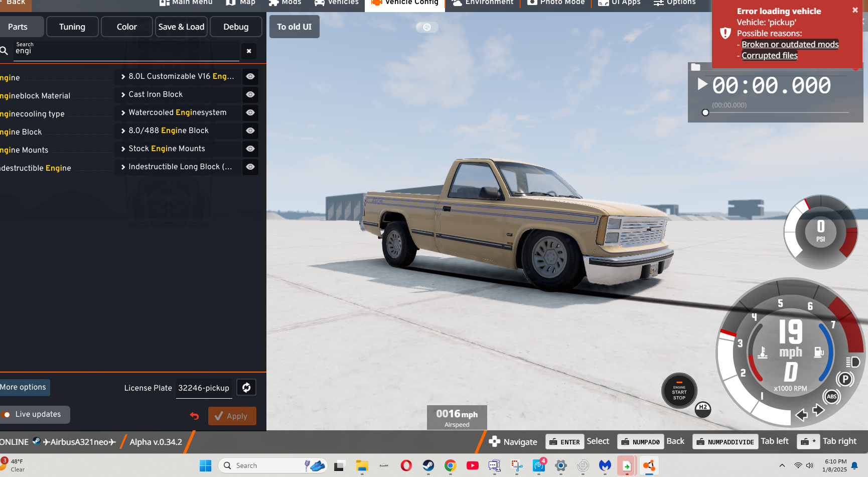Dismiss the Error loading vehicle notification

pos(855,10)
